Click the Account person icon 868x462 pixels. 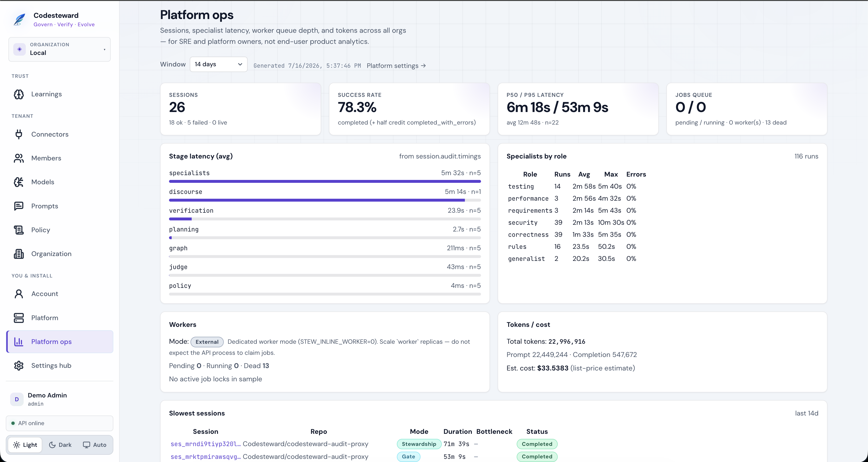[x=19, y=294]
